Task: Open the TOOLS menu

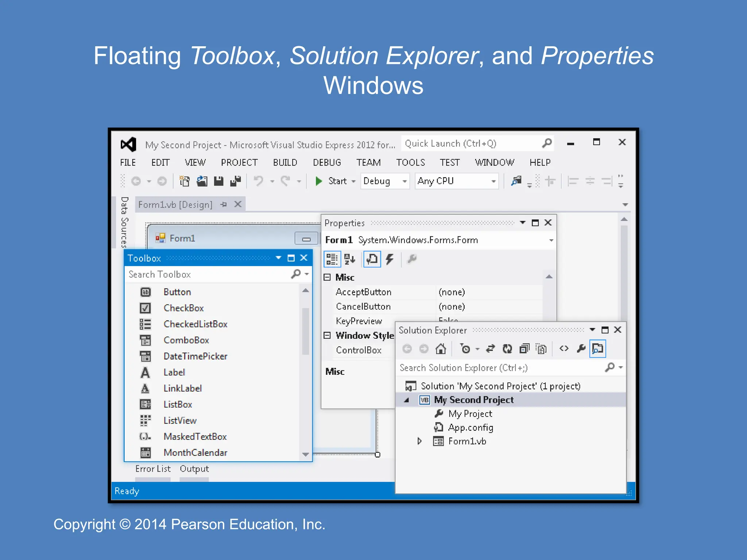Action: (411, 163)
